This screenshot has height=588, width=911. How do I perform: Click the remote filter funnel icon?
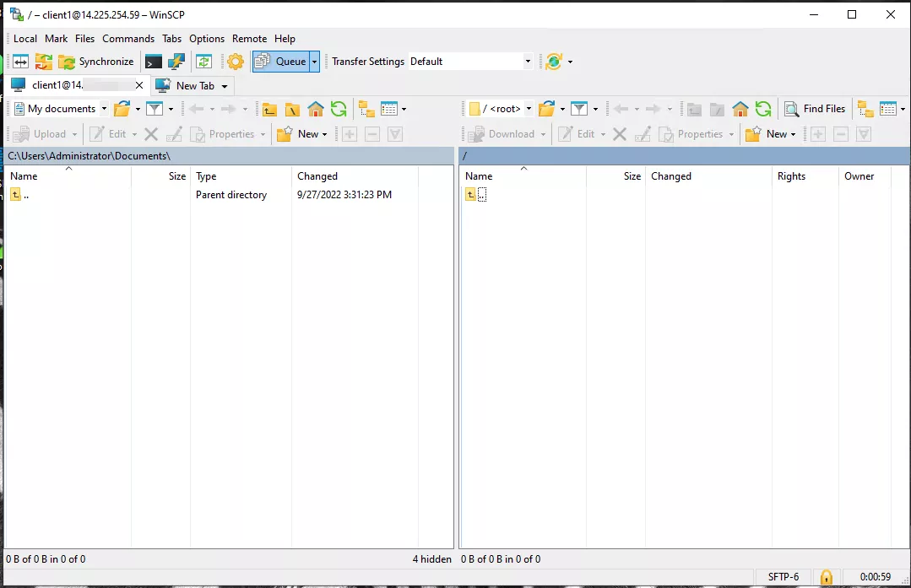(x=578, y=109)
